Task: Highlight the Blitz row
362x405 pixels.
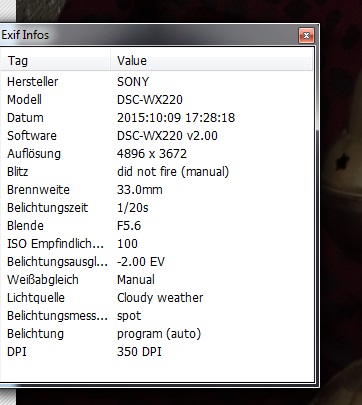Action: pyautogui.click(x=157, y=172)
